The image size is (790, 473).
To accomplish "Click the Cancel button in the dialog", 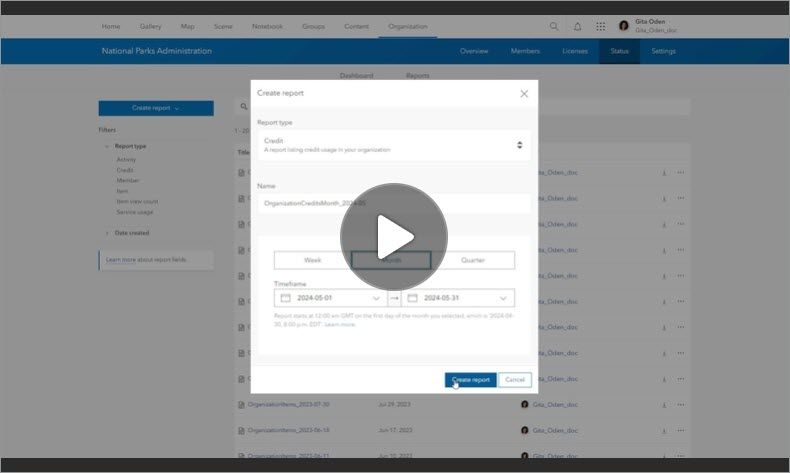I will [515, 380].
